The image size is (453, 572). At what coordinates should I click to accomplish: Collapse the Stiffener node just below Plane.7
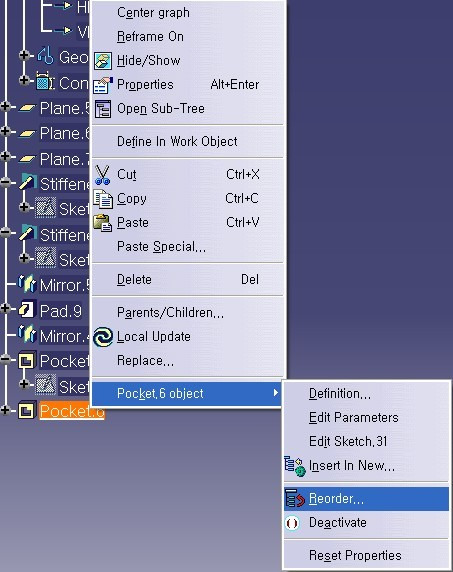tap(5, 182)
